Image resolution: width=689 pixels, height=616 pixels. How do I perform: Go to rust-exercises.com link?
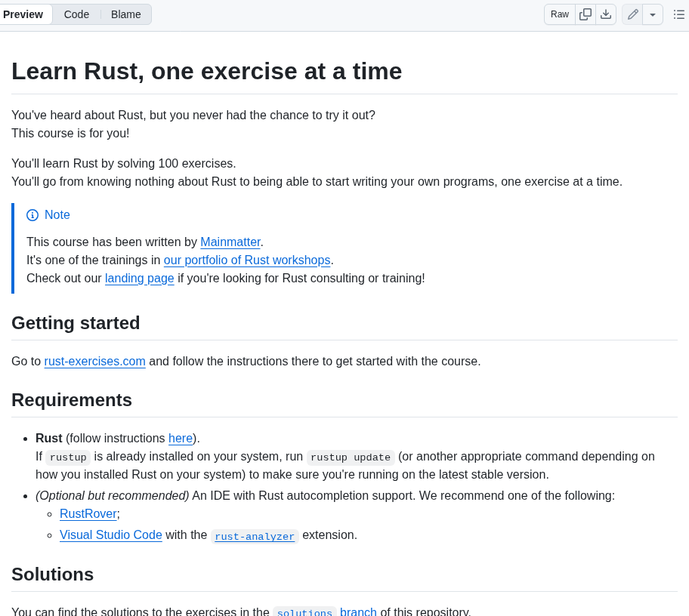94,361
